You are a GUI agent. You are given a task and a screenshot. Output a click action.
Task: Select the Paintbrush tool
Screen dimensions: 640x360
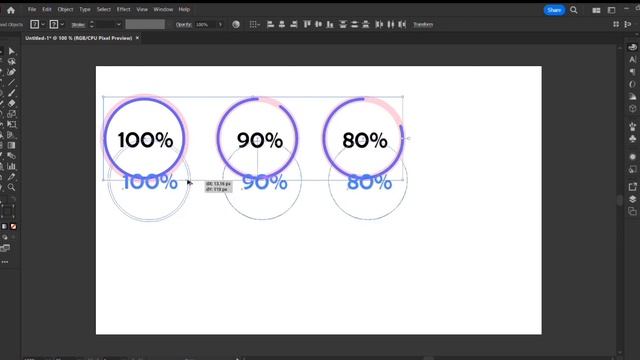tap(11, 93)
